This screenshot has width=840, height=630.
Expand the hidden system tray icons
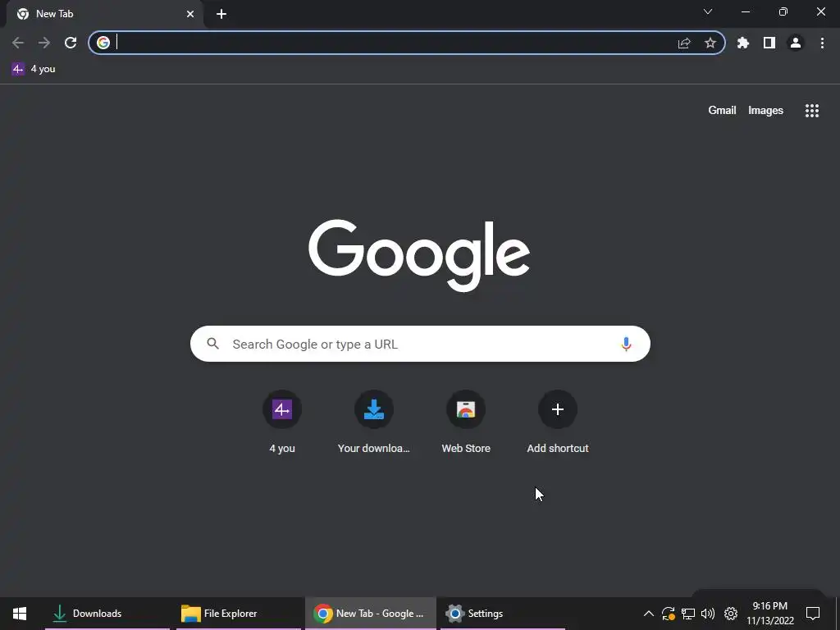pos(648,614)
